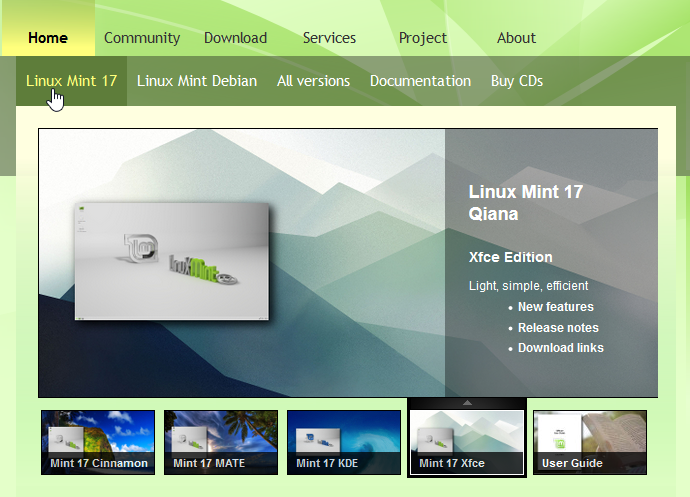
Task: Switch to the Mint 17 KDE thumbnail
Action: point(344,441)
